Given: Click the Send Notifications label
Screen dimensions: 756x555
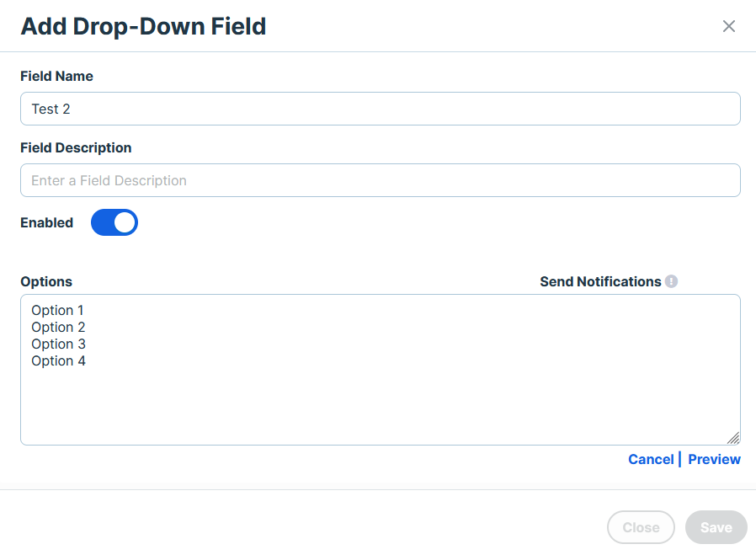Looking at the screenshot, I should pyautogui.click(x=600, y=281).
